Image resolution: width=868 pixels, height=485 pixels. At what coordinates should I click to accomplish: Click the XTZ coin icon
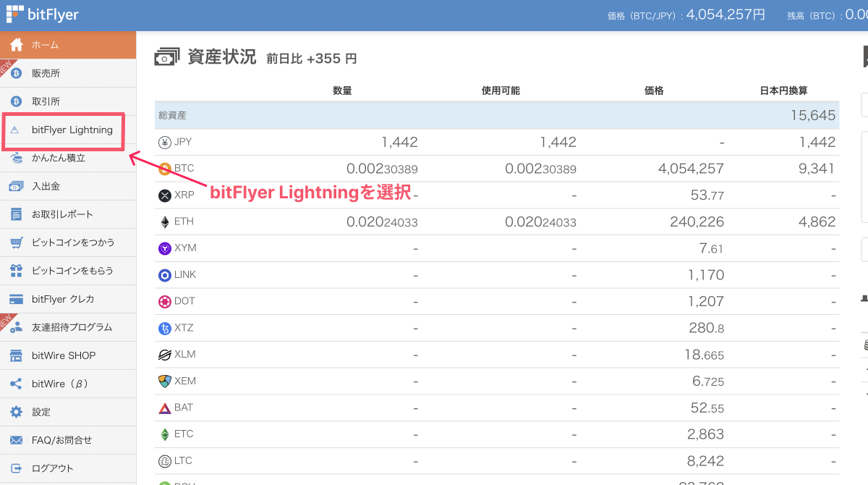click(164, 328)
